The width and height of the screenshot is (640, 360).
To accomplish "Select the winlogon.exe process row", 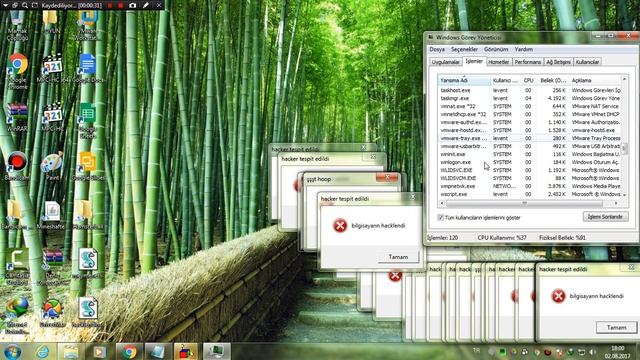I will tap(529, 162).
